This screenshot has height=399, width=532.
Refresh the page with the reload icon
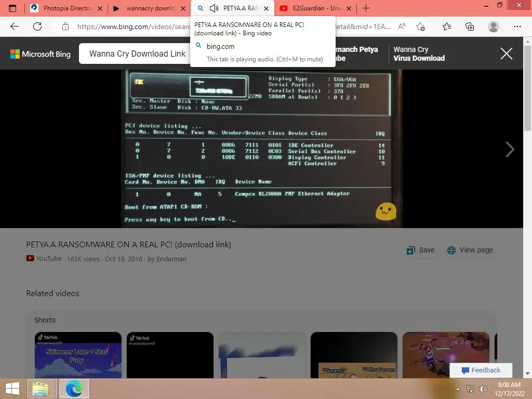[37, 26]
